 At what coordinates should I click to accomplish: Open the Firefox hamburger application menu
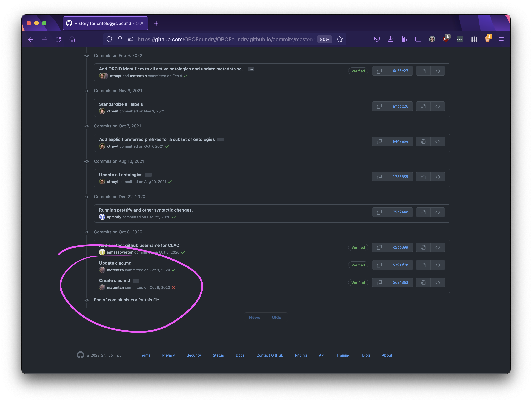pos(501,39)
